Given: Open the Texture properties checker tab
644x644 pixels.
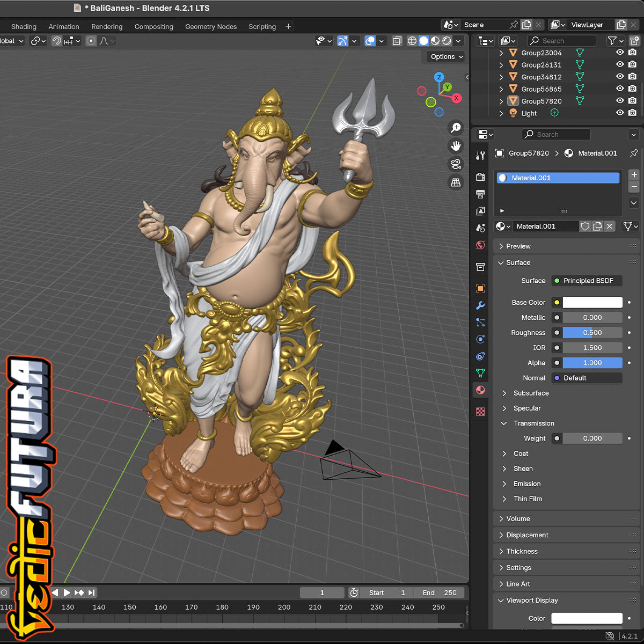Looking at the screenshot, I should pos(480,412).
